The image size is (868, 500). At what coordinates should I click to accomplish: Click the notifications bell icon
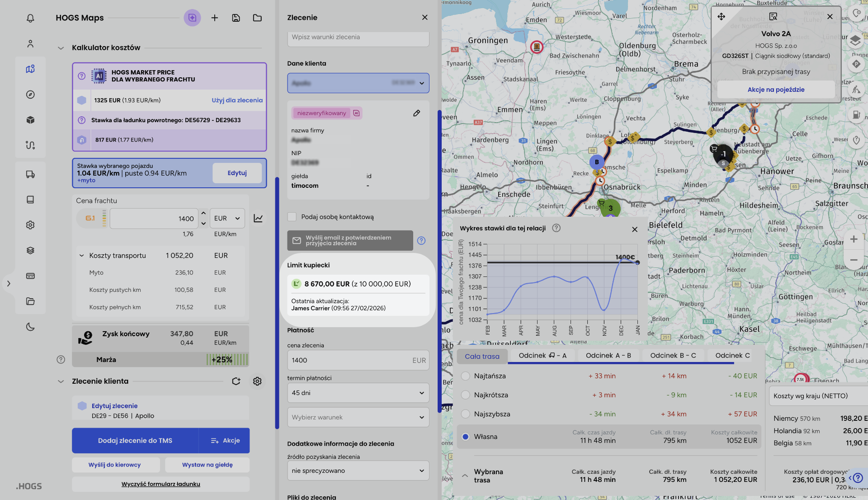[x=30, y=18]
